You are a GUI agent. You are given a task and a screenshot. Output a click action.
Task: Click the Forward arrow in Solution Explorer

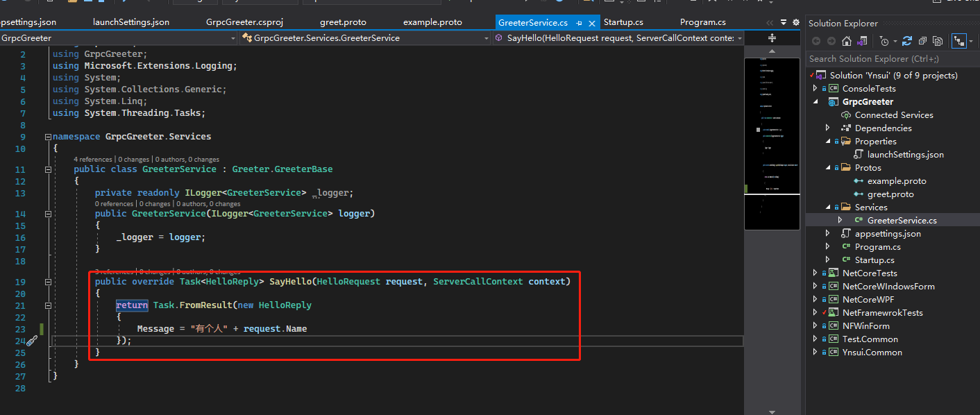click(831, 41)
